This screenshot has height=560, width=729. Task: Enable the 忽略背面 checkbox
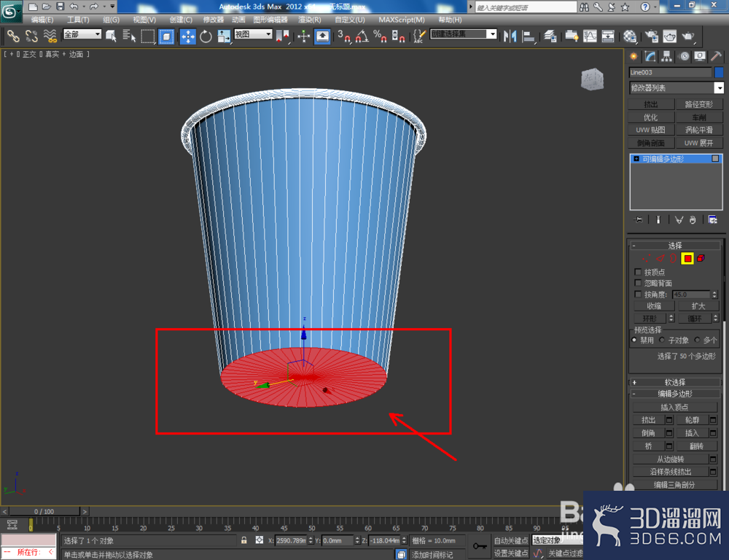point(638,283)
